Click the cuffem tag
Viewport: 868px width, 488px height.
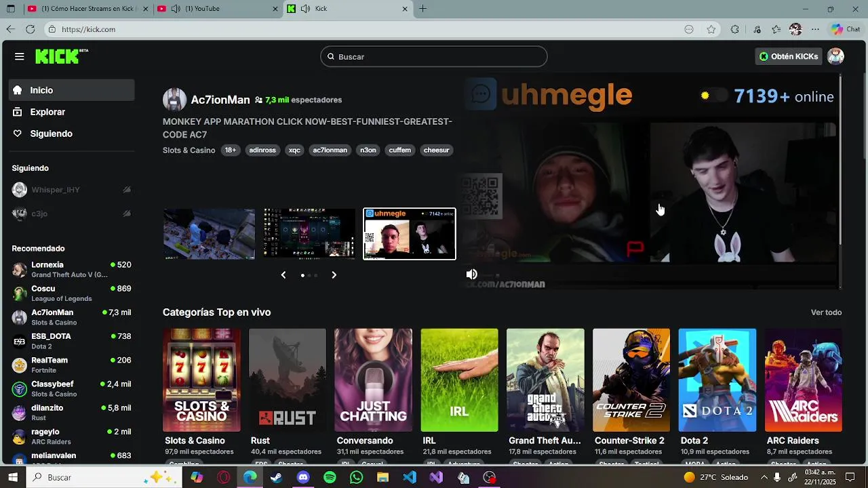(399, 150)
